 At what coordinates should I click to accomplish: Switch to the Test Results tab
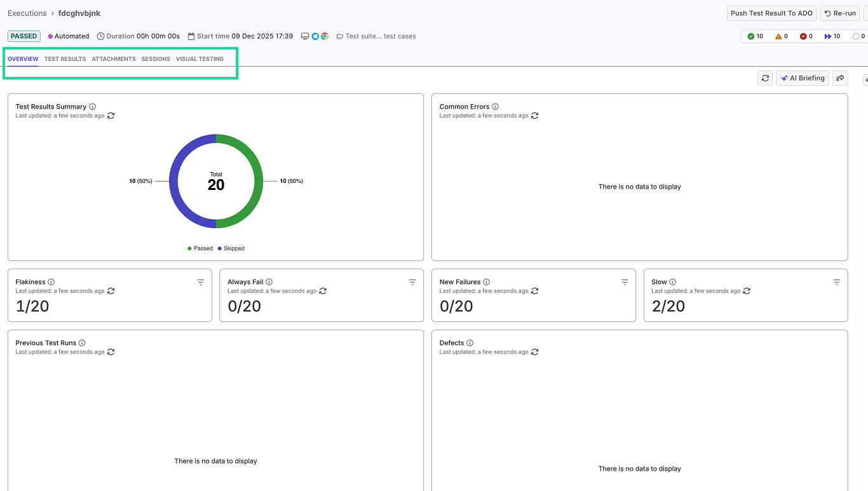click(x=65, y=59)
